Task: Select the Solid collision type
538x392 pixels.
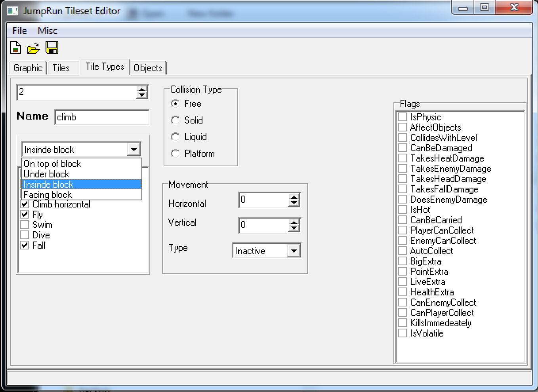Action: point(175,120)
